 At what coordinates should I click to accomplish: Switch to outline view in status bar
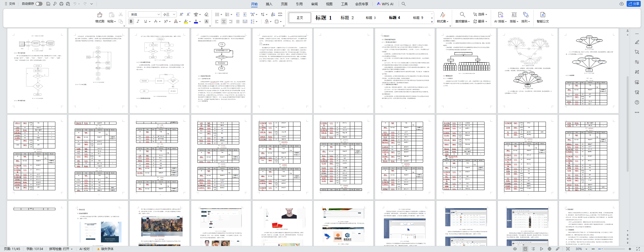[x=533, y=249]
